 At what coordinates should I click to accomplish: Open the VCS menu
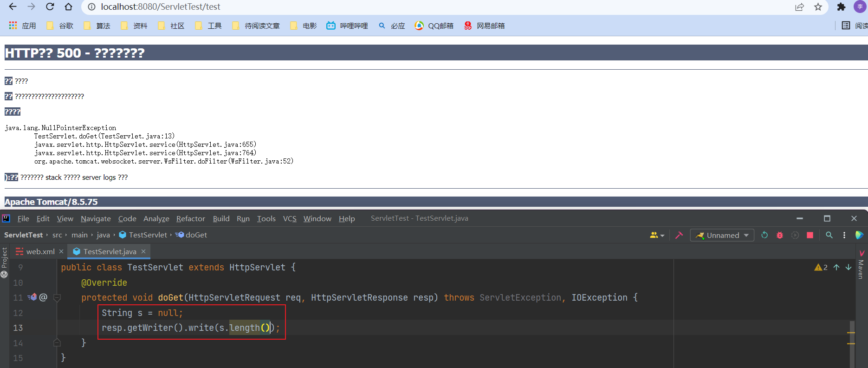coord(290,219)
